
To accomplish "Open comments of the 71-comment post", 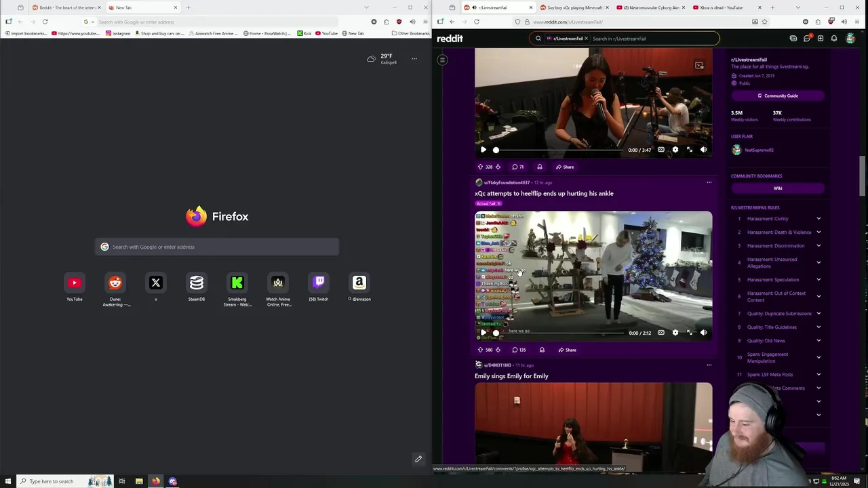I will click(x=518, y=167).
